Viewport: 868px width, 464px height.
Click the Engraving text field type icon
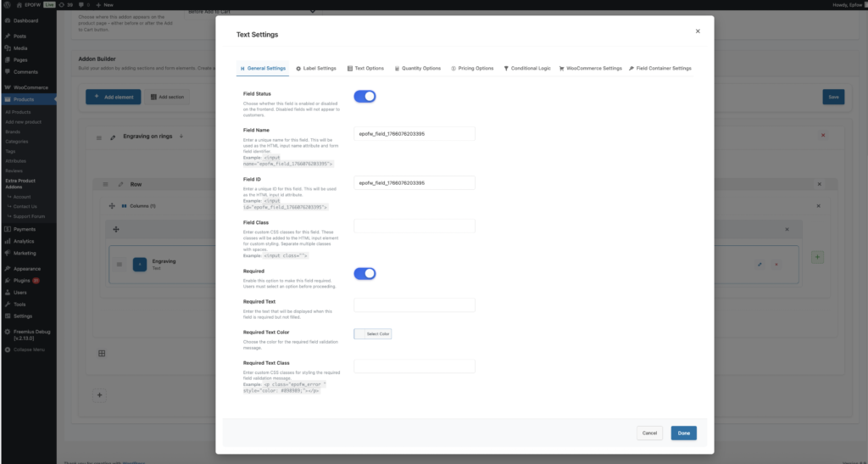coord(139,265)
